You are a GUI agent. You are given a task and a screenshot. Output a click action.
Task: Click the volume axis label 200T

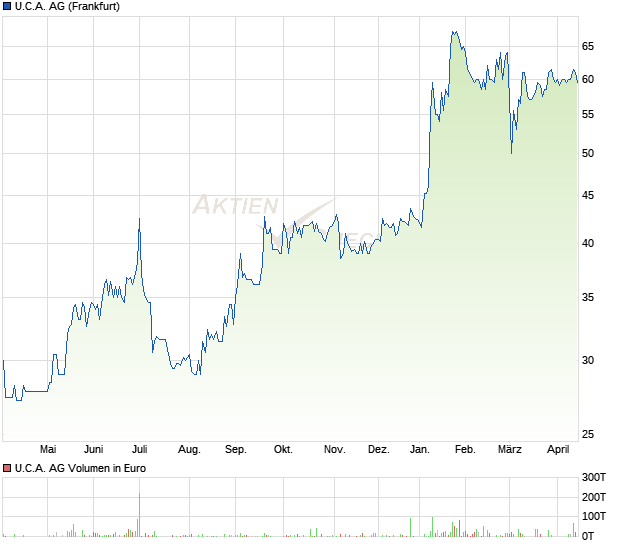(x=594, y=497)
